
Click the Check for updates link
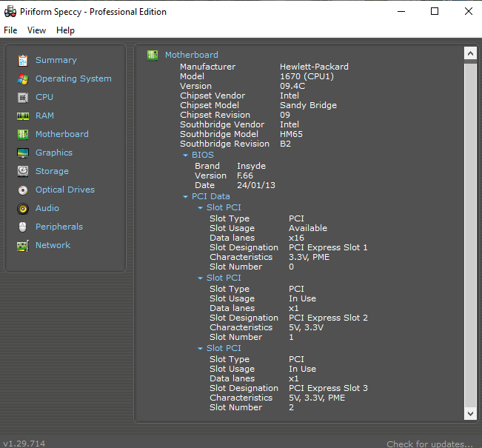[429, 444]
